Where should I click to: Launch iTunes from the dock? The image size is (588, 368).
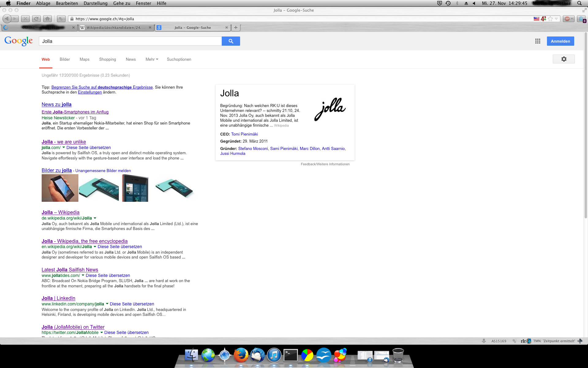pyautogui.click(x=274, y=355)
